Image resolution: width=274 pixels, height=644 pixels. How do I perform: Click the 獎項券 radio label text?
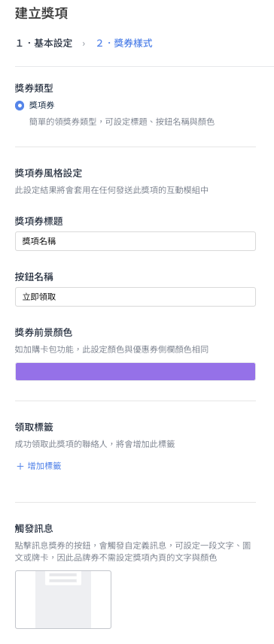coord(41,105)
